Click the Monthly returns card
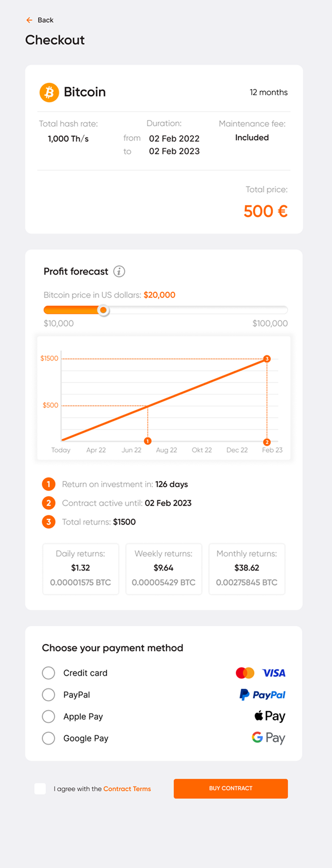 (247, 569)
